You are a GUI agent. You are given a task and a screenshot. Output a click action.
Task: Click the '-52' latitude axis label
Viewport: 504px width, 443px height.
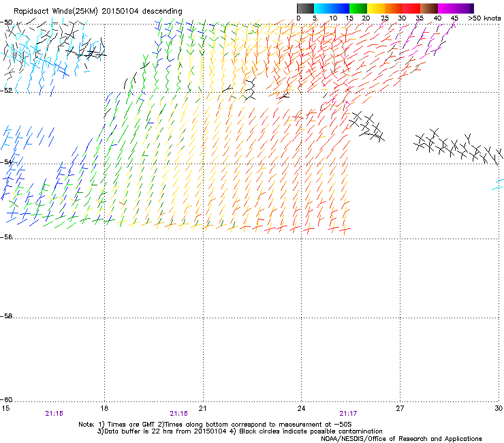tap(6, 91)
